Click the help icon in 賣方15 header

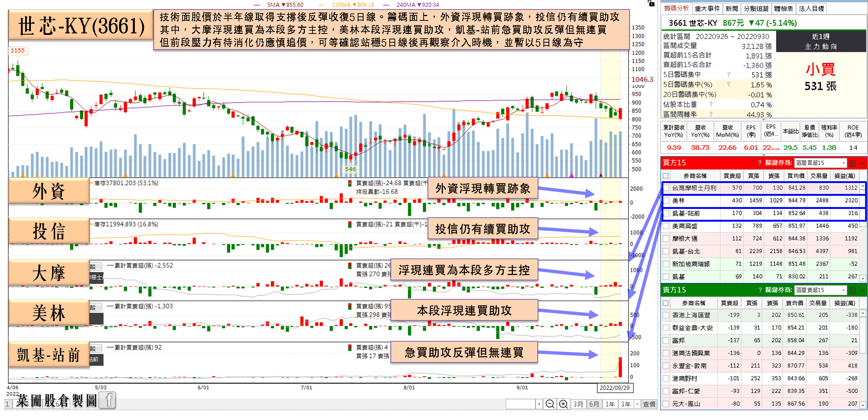pyautogui.click(x=760, y=290)
